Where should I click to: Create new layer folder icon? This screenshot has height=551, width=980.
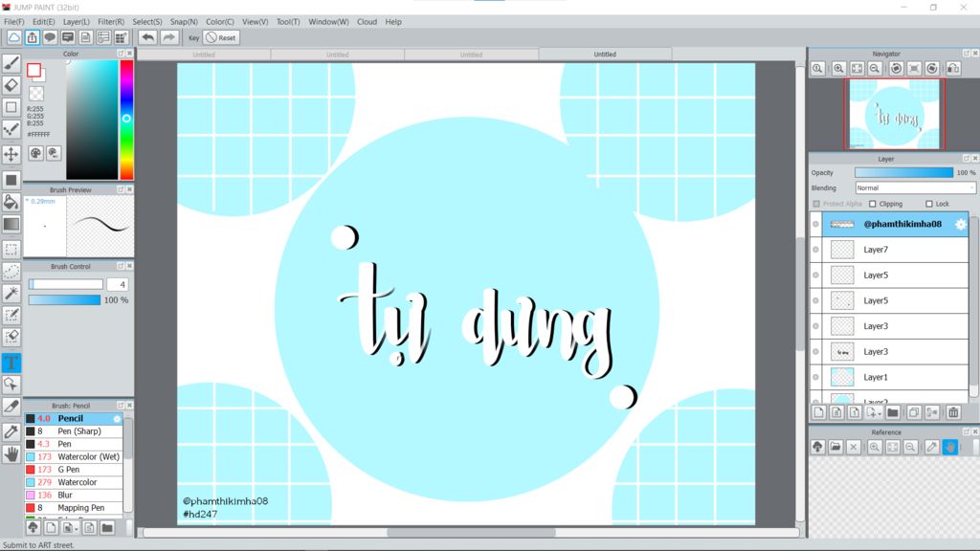[893, 412]
